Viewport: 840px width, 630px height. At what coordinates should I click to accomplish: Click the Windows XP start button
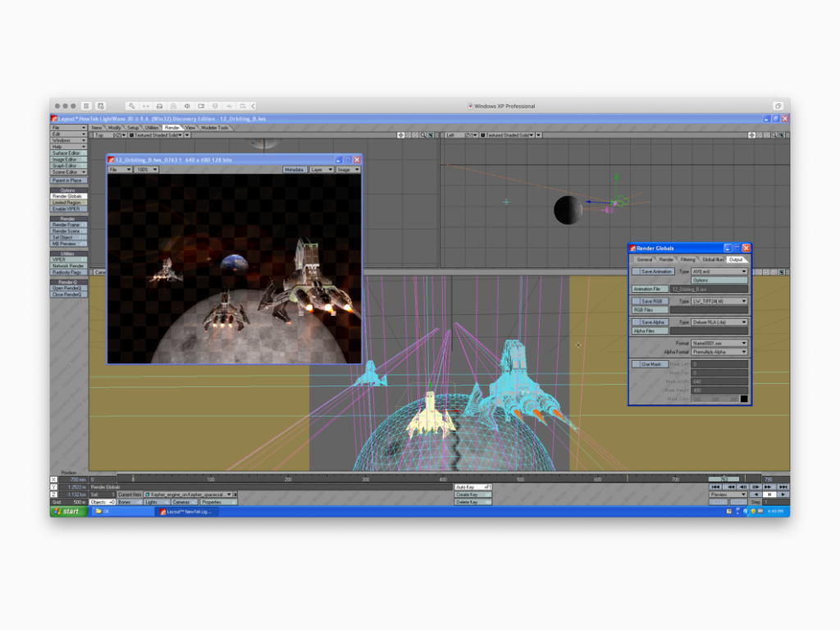click(x=67, y=512)
